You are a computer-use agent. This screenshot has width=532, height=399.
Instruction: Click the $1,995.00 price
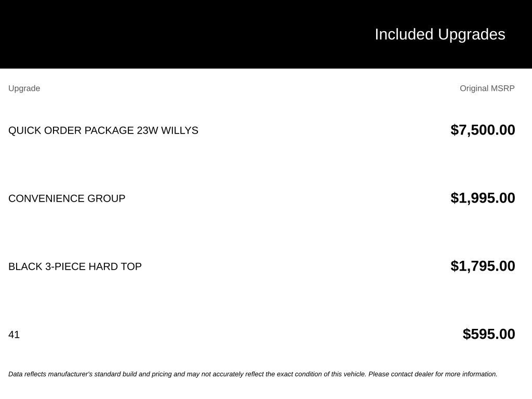(483, 198)
